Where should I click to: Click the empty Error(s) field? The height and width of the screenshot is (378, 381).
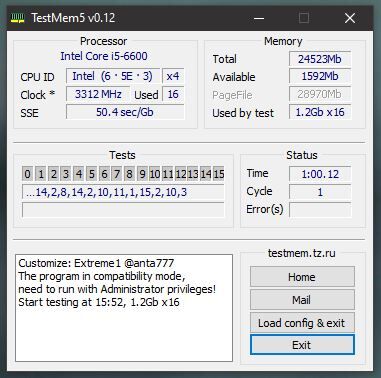(320, 210)
